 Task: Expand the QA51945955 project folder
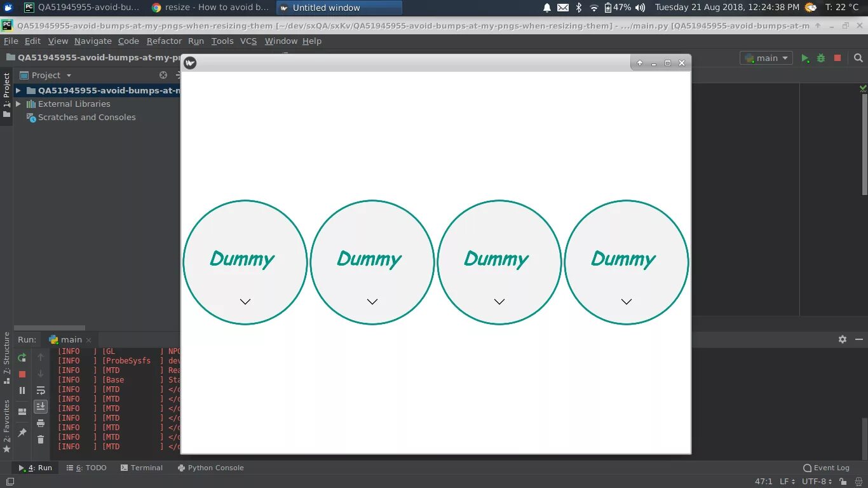[18, 90]
